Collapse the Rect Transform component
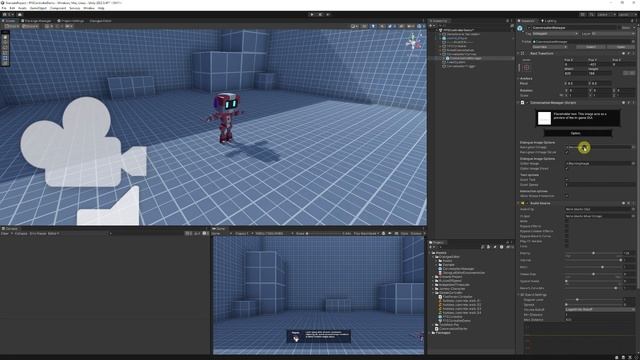 518,53
